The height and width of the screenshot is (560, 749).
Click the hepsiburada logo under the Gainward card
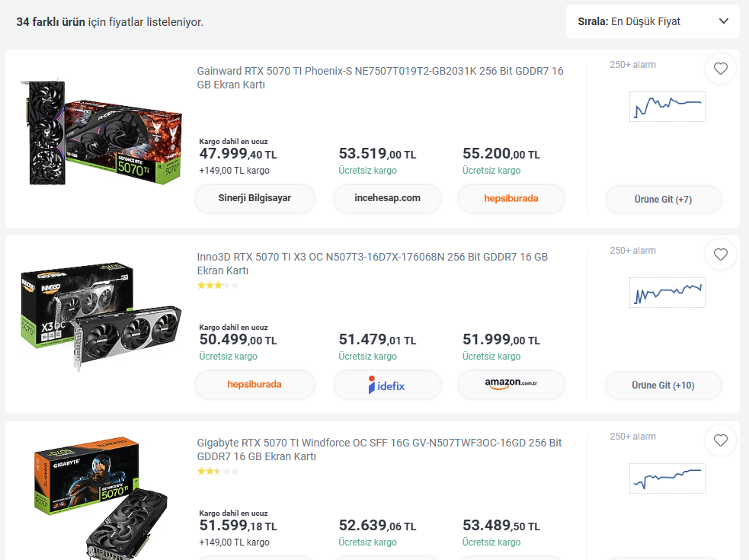coord(511,198)
